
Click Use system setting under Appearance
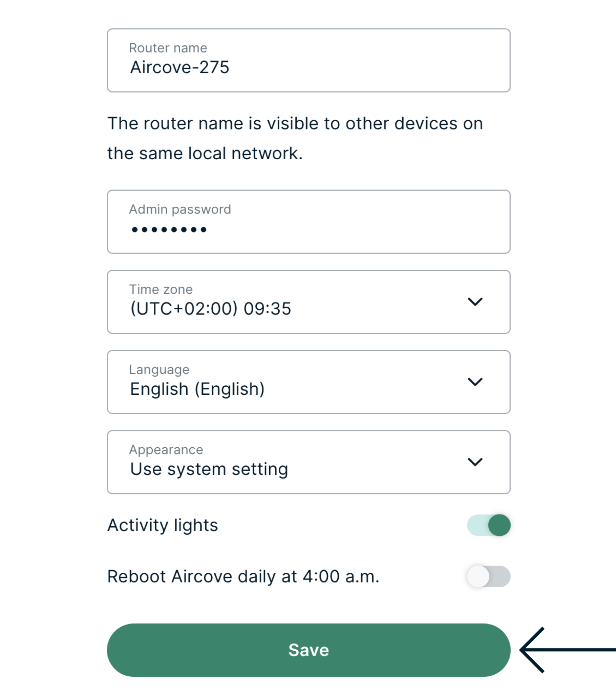tap(209, 469)
